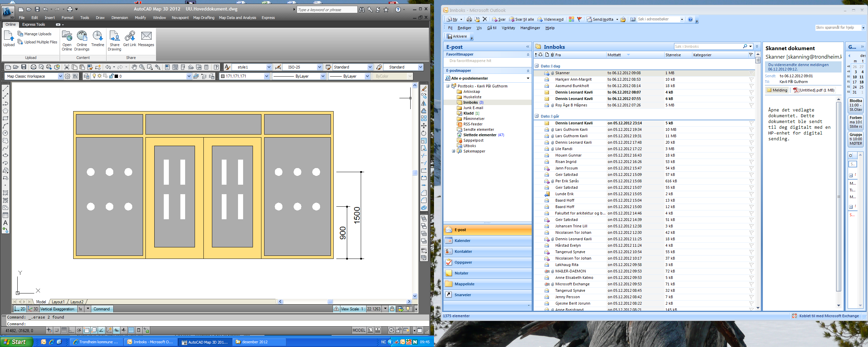Open the Online Drawings ribbon button

(82, 41)
